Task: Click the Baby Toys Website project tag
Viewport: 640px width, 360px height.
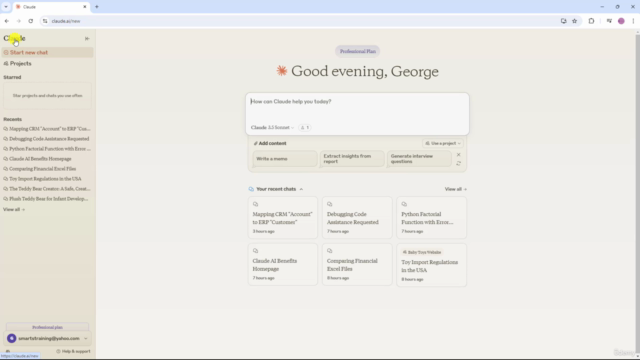Action: pyautogui.click(x=422, y=252)
